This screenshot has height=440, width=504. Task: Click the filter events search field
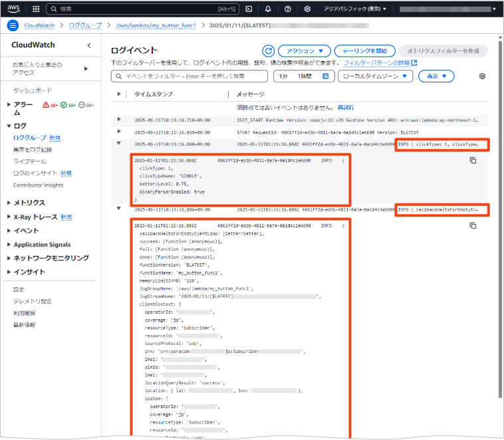189,76
